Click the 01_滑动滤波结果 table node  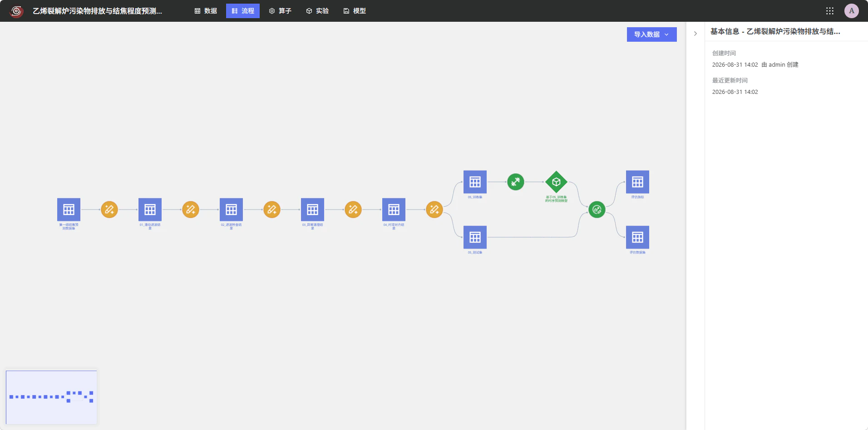click(x=150, y=210)
